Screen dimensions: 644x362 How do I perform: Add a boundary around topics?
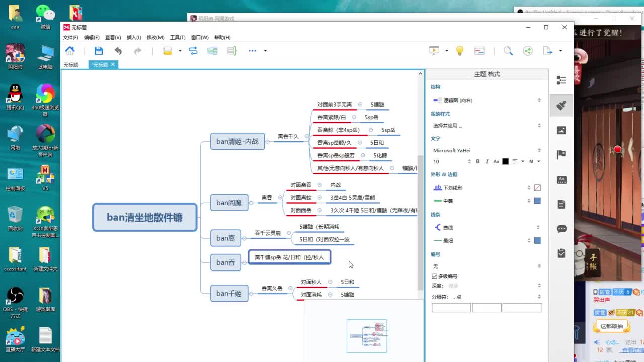click(212, 51)
